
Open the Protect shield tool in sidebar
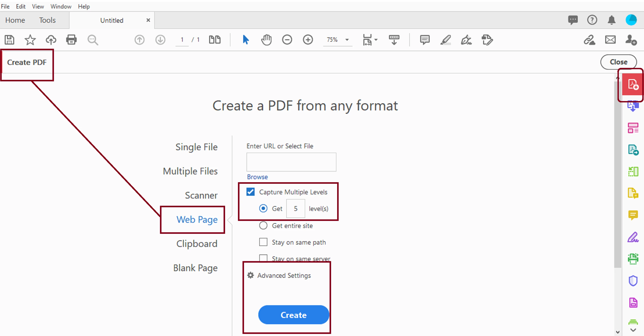(x=633, y=281)
